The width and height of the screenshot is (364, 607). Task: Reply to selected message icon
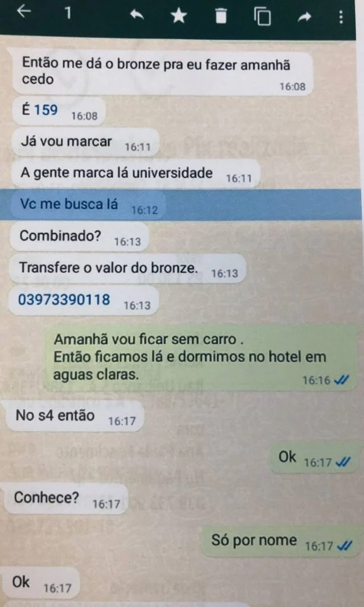[137, 14]
